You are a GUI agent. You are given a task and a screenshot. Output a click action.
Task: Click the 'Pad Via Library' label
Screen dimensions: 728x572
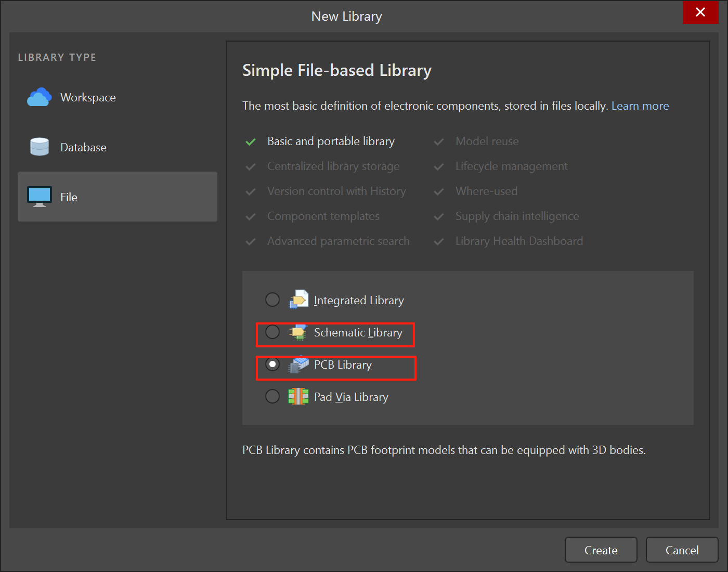pyautogui.click(x=351, y=397)
